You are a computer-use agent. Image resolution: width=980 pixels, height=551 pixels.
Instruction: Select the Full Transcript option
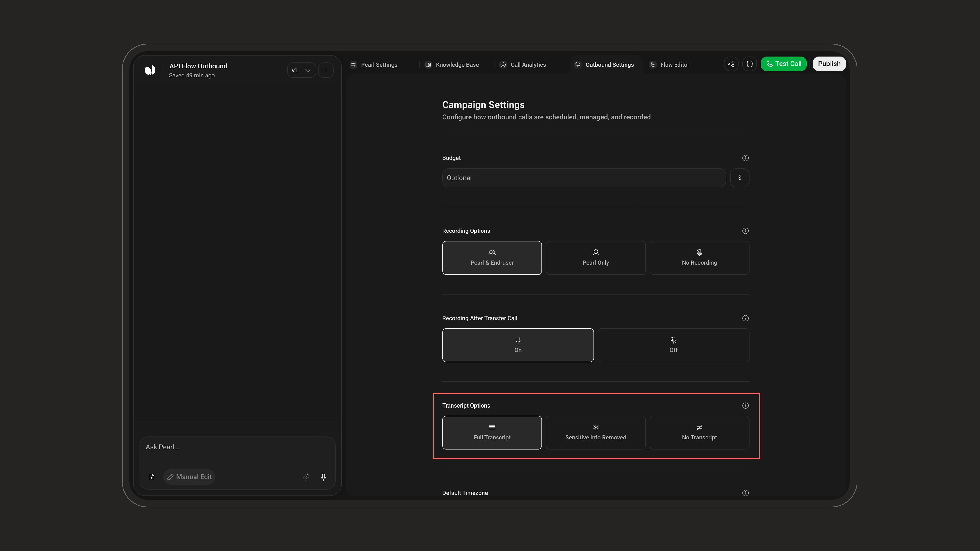pyautogui.click(x=492, y=433)
